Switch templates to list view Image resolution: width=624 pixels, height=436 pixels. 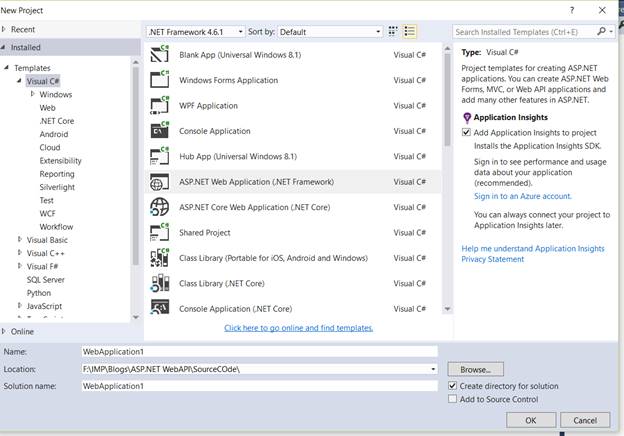(410, 31)
